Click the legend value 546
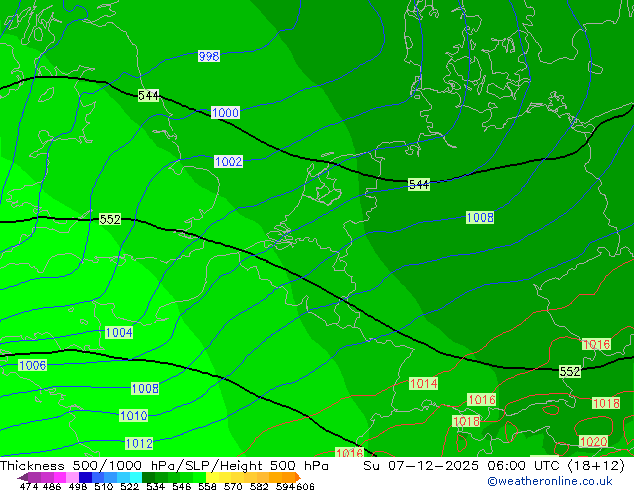Viewport: 634px width, 490px height. [x=182, y=486]
